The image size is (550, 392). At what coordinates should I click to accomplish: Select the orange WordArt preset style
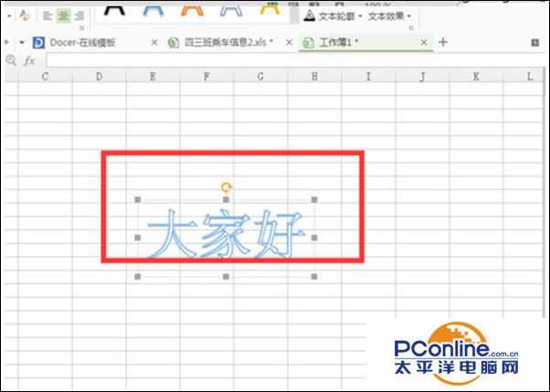click(192, 11)
